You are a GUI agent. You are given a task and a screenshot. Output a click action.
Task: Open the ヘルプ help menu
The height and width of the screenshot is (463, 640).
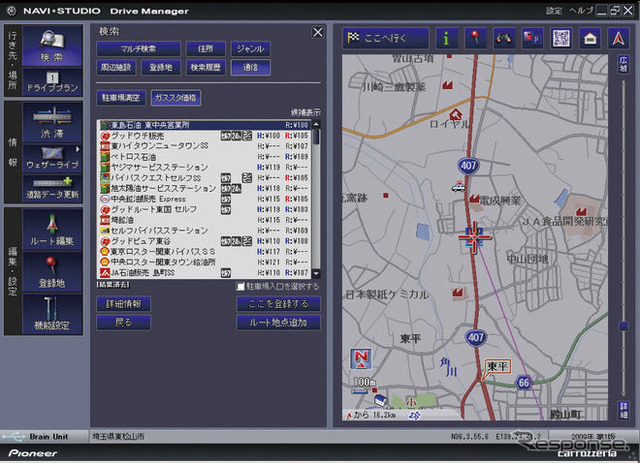click(x=581, y=11)
